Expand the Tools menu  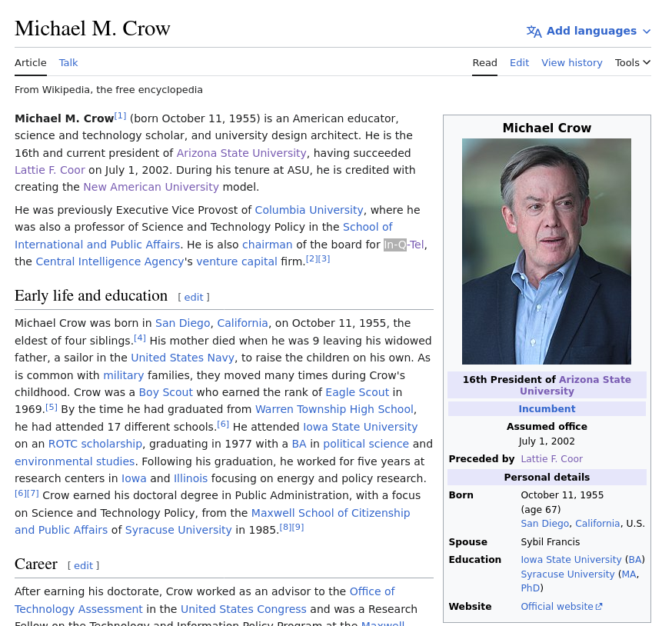633,62
